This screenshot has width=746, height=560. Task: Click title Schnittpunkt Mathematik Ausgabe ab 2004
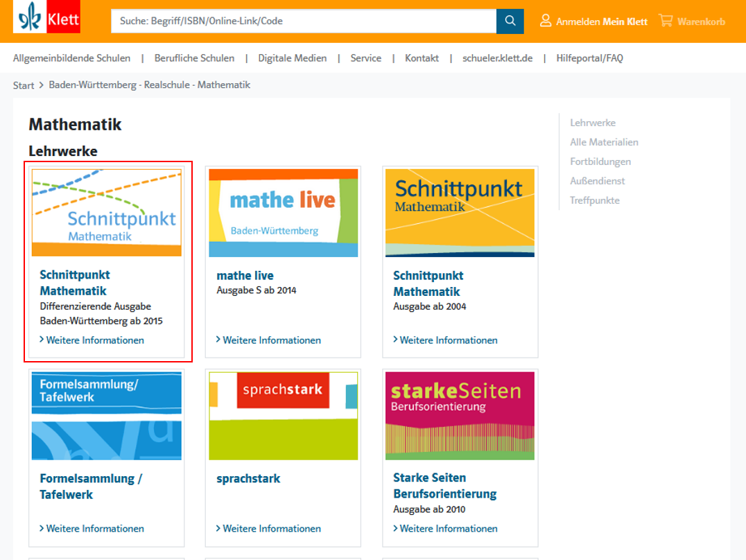point(428,283)
